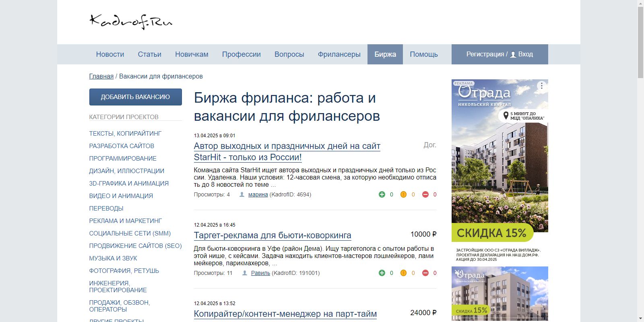Viewport: 644px width, 322px height.
Task: Open the StarHit author vacancy title
Action: (287, 152)
